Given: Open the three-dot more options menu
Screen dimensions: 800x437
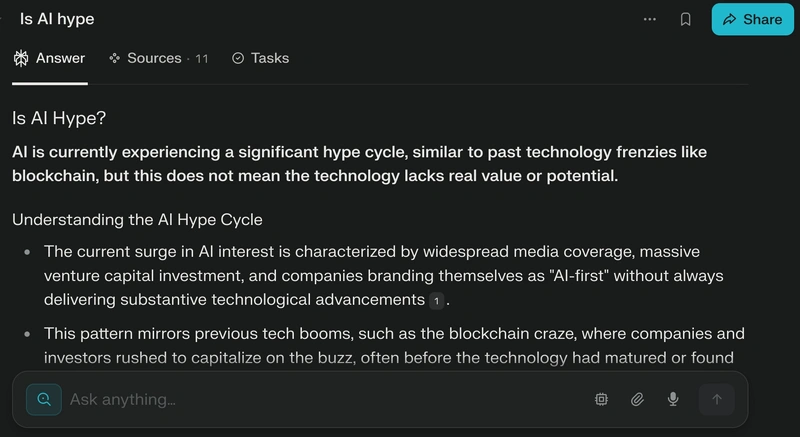Looking at the screenshot, I should pos(649,19).
